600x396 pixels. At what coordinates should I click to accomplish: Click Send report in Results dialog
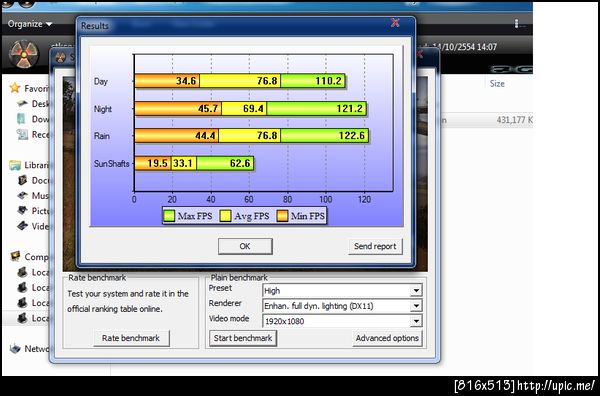(375, 246)
